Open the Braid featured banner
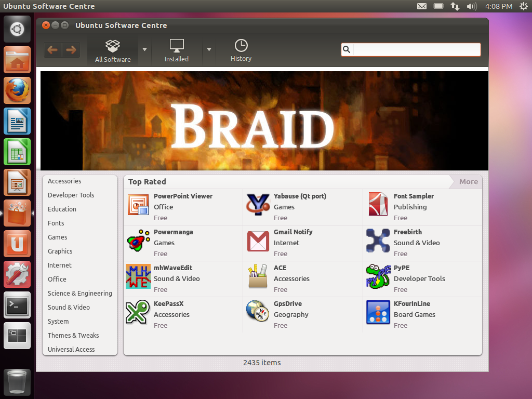Screen dimensions: 532x399 pyautogui.click(x=264, y=121)
